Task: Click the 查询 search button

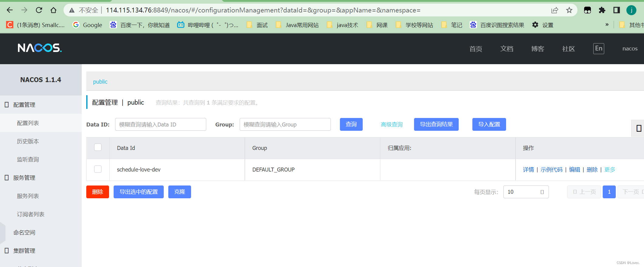Action: coord(351,124)
